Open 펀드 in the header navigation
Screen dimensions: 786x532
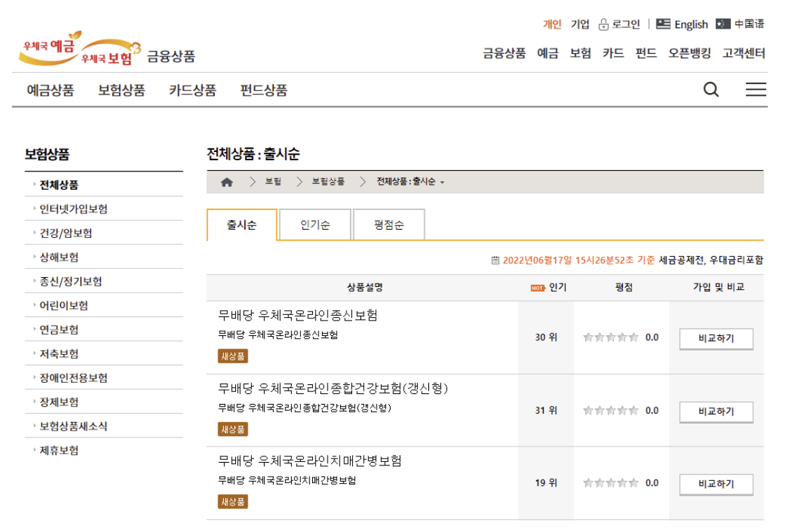click(646, 53)
